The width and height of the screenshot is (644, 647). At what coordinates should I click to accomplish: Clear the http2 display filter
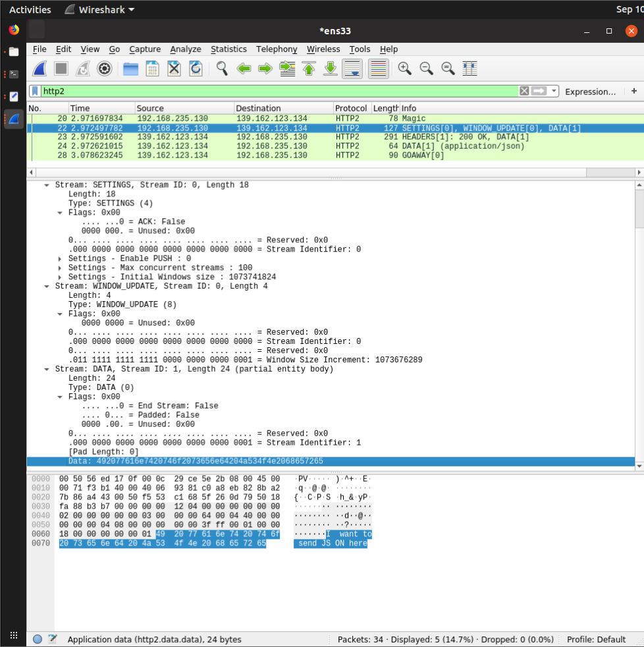click(524, 91)
